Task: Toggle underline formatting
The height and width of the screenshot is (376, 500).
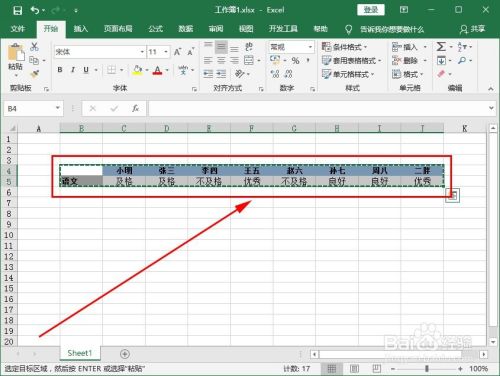Action: point(86,70)
